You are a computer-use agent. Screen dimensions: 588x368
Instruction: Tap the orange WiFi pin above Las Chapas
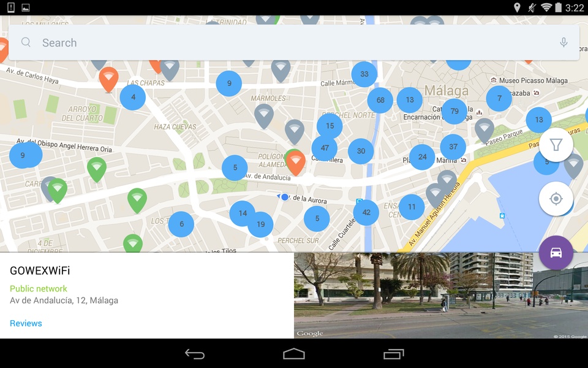click(109, 79)
